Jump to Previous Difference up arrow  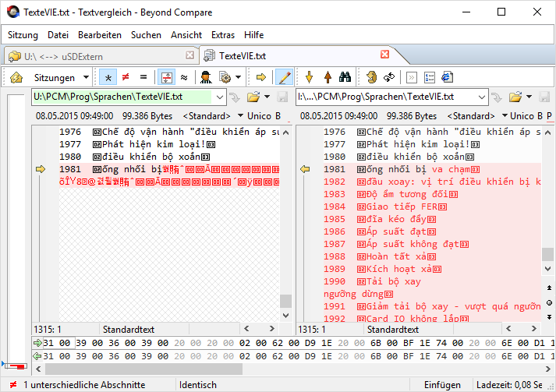[x=328, y=77]
